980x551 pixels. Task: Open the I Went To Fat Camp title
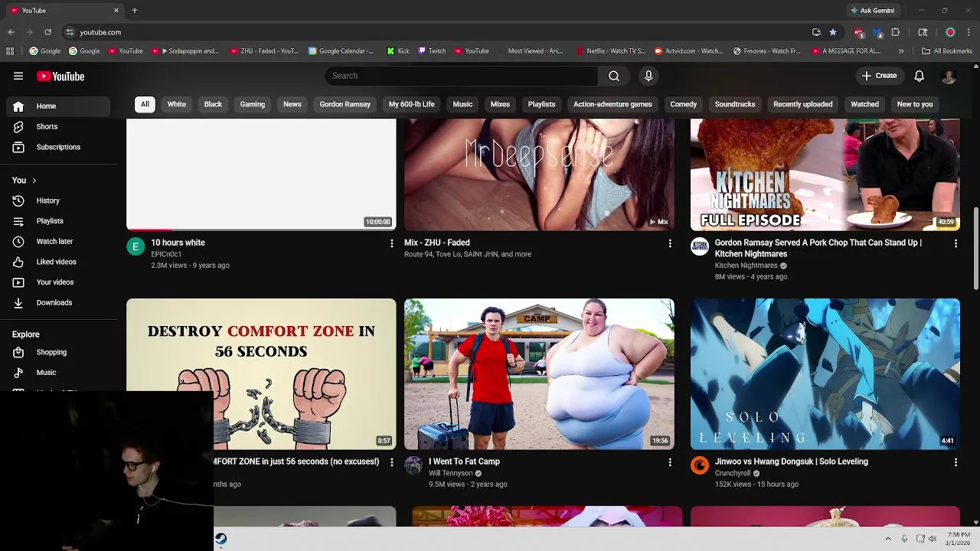[x=464, y=461]
